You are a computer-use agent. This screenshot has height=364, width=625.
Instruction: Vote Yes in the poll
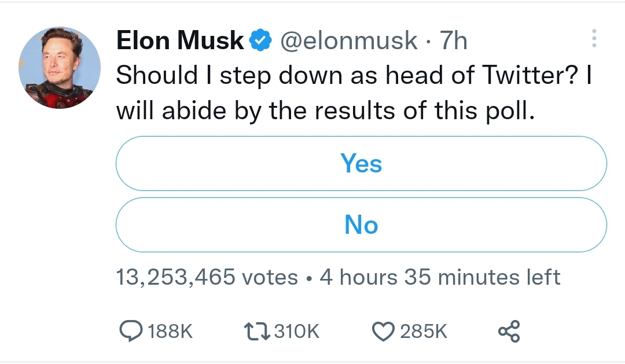click(361, 164)
